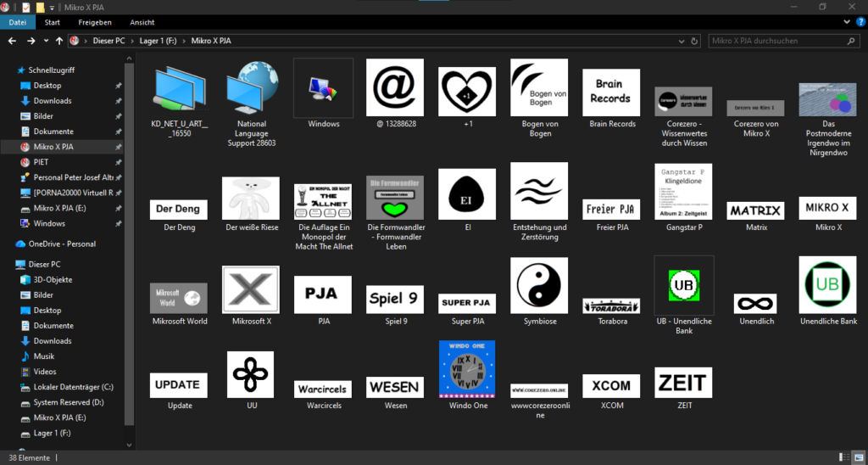Open the Datei menu
The height and width of the screenshot is (465, 868).
19,23
